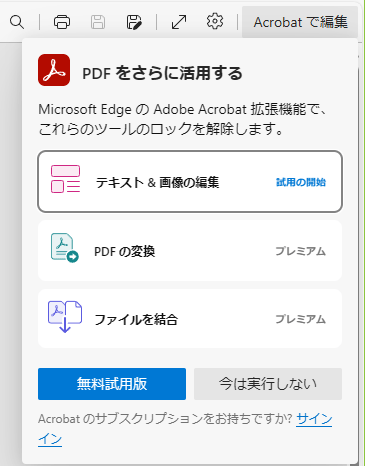Open the サインイン sign-in link
This screenshot has width=365, height=466.
[314, 419]
